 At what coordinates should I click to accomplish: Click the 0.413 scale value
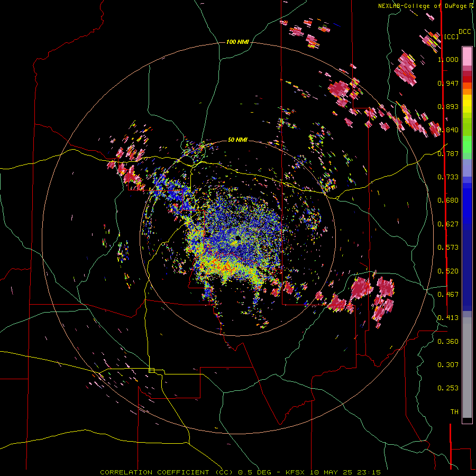(448, 318)
